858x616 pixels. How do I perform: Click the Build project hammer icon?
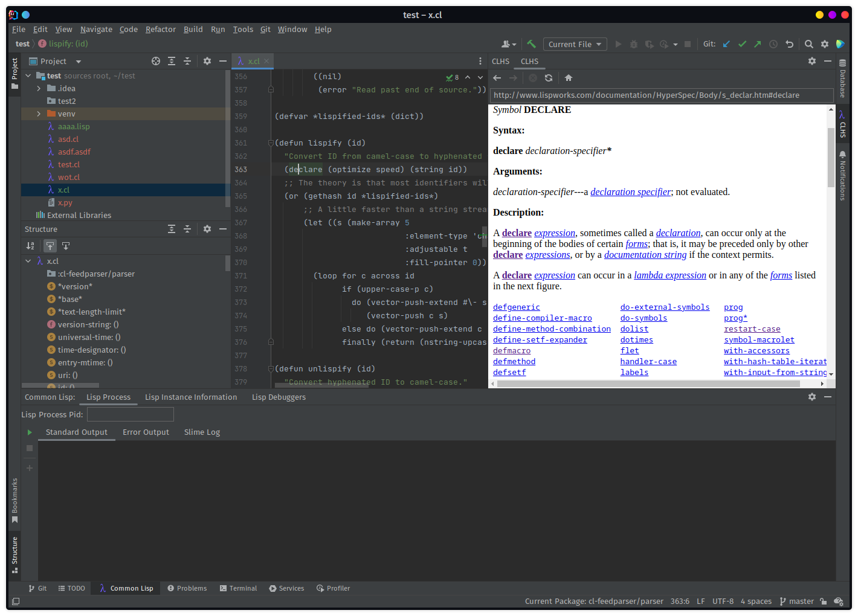[531, 44]
